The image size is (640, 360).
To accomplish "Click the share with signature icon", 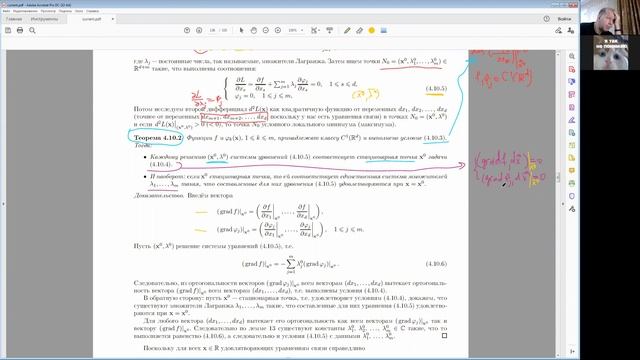I will click(x=558, y=30).
